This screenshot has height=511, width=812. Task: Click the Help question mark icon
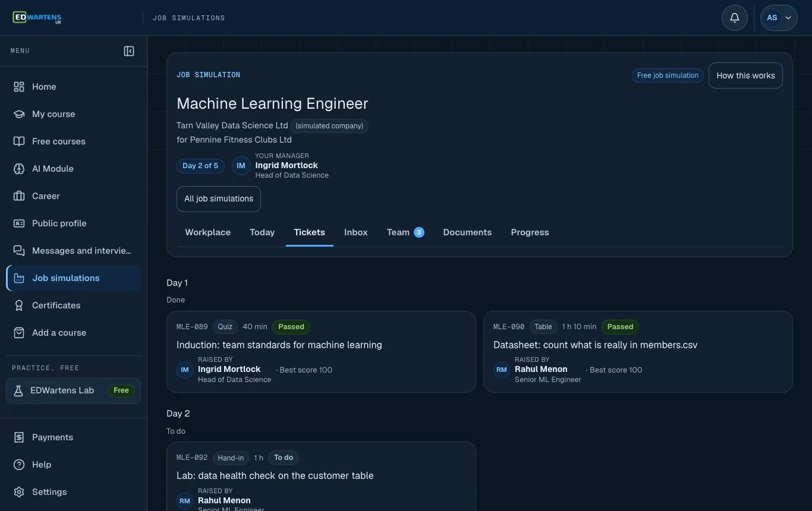[x=19, y=465]
